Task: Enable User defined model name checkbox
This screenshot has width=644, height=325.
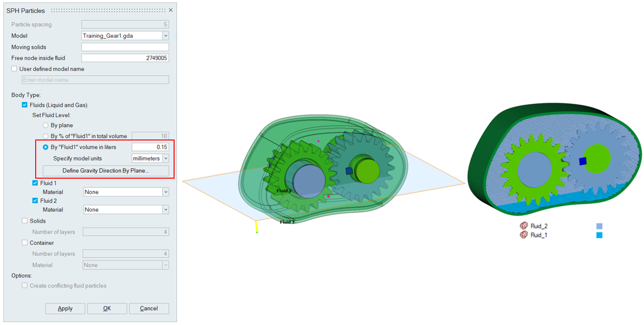Action: coord(14,69)
